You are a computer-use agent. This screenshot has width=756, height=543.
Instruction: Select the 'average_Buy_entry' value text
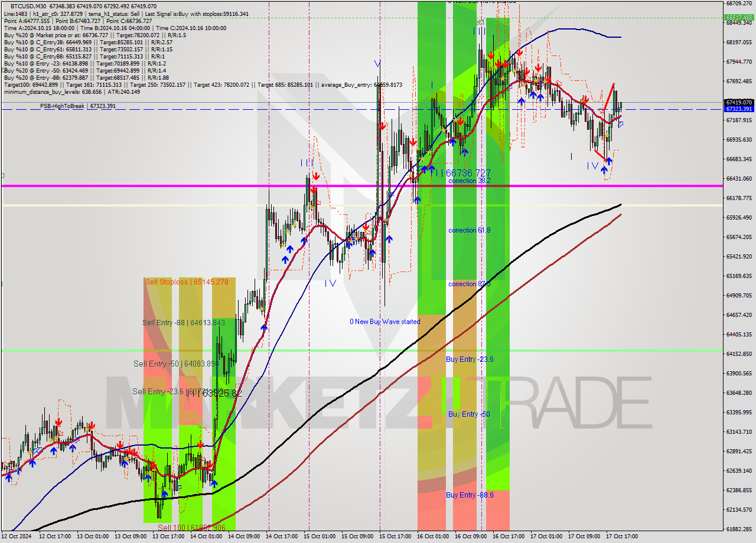click(x=361, y=85)
